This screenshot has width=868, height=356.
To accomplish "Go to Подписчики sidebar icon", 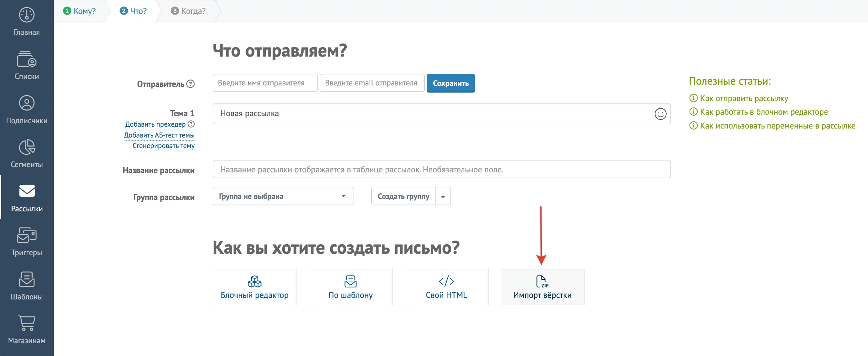I will [27, 103].
